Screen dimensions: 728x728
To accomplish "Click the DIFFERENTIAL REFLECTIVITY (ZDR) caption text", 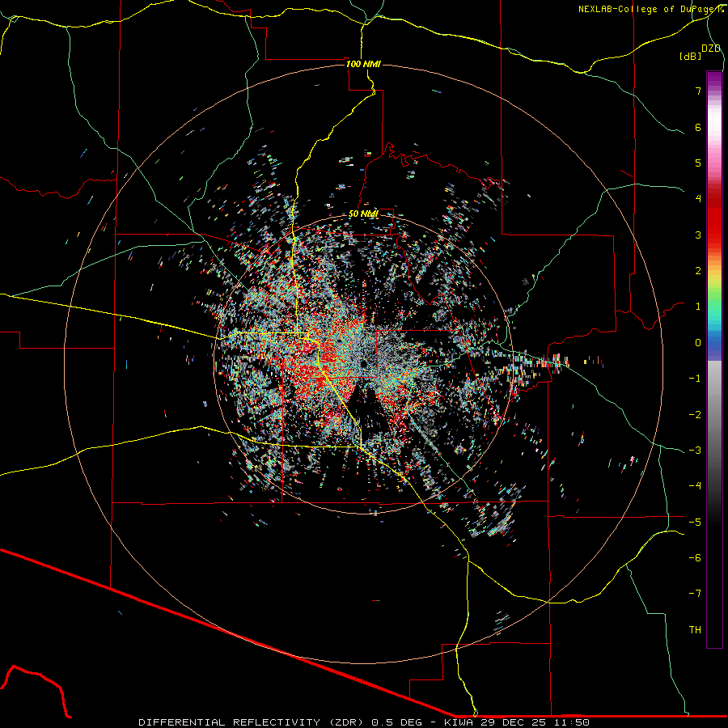I will (252, 722).
